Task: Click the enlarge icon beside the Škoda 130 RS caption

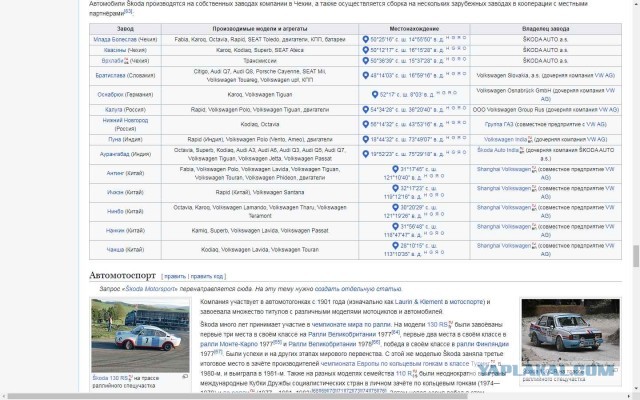Action: [x=185, y=376]
